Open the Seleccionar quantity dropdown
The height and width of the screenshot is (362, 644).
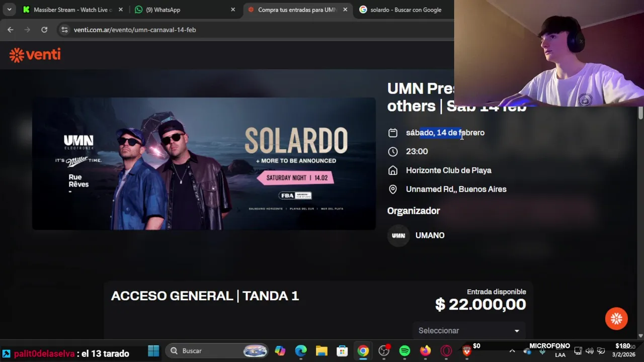tap(469, 330)
